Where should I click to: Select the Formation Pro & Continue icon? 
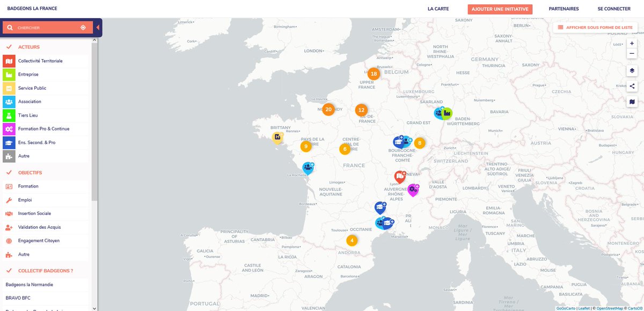(9, 129)
